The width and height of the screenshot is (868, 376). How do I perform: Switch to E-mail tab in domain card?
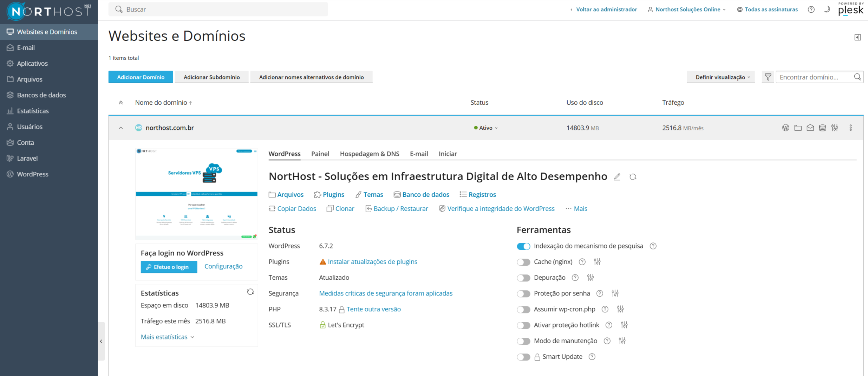(419, 154)
